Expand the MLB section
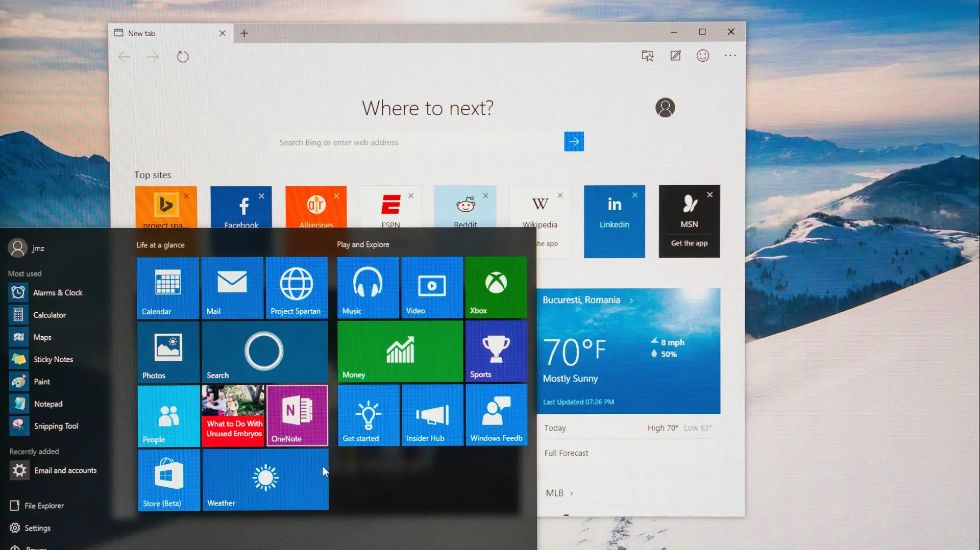The image size is (980, 550). tap(559, 493)
